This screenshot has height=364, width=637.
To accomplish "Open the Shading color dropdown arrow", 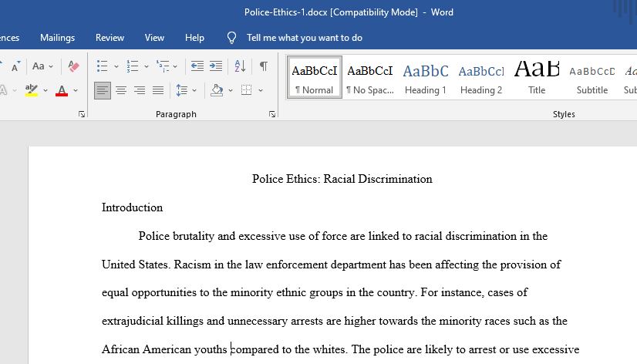I will 231,90.
